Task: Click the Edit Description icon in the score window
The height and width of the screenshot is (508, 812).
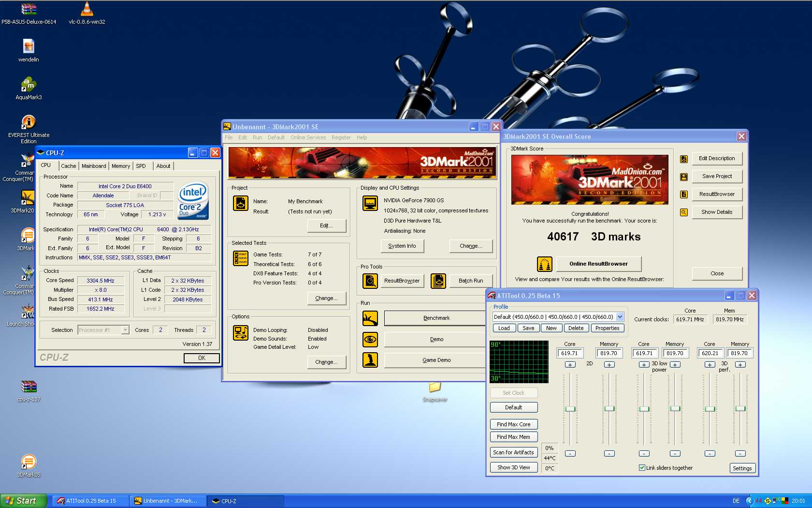Action: click(684, 159)
